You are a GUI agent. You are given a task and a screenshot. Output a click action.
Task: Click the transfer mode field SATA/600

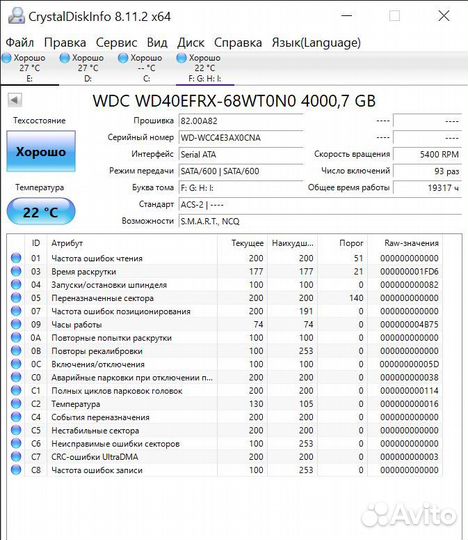click(241, 171)
